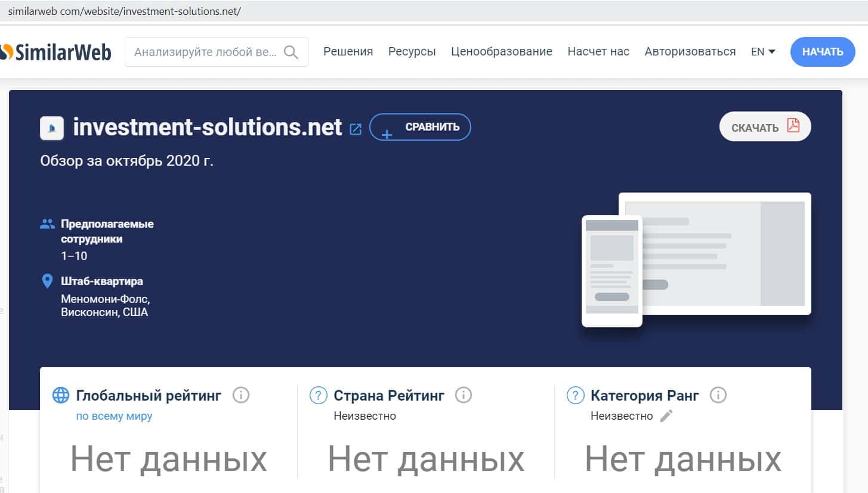
Task: Focus the website search input field
Action: pos(217,52)
